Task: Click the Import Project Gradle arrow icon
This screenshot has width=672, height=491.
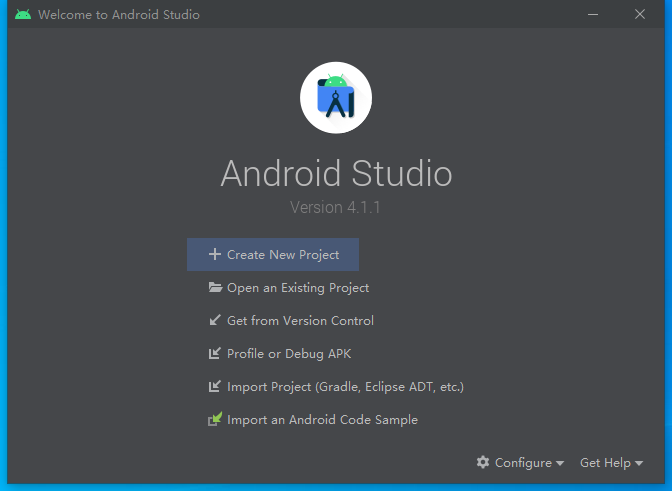Action: 215,386
